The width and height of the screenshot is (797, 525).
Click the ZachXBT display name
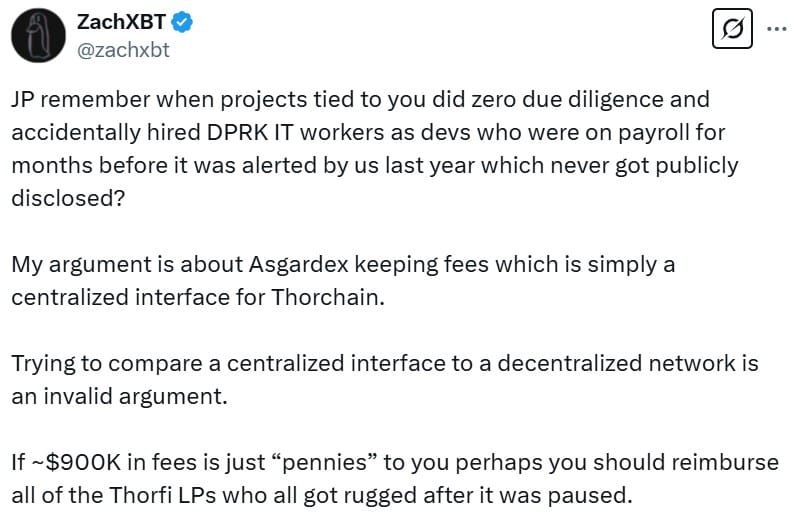pos(120,21)
